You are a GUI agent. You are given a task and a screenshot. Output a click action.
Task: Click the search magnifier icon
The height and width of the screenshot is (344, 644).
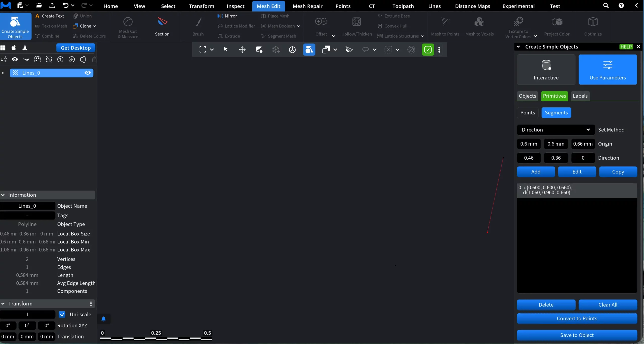(x=606, y=6)
